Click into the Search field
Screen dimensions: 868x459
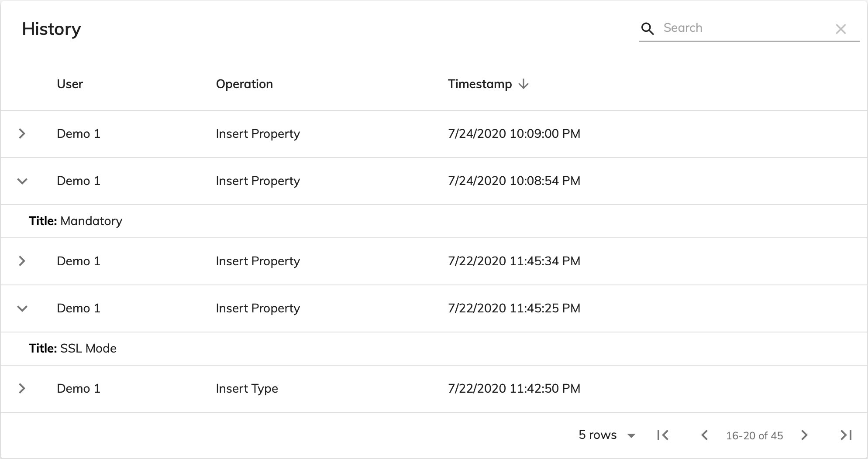tap(742, 28)
